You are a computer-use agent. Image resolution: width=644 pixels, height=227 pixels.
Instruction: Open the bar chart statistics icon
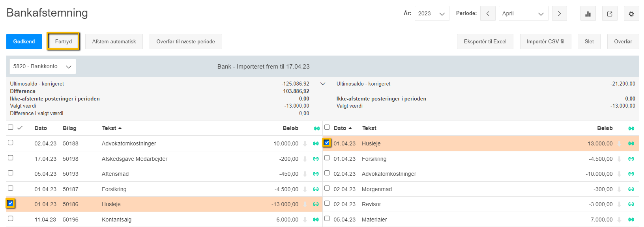click(588, 14)
